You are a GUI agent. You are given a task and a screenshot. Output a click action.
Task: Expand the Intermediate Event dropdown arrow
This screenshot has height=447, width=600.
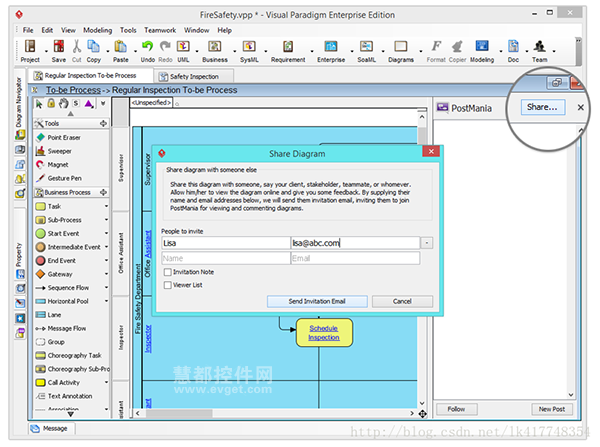pos(106,247)
